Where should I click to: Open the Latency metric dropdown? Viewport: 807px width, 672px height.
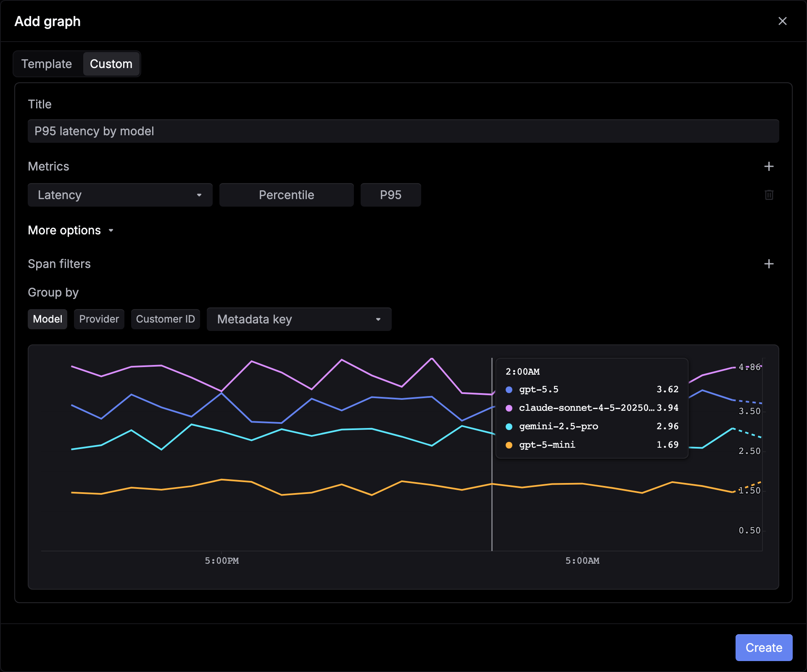(120, 195)
